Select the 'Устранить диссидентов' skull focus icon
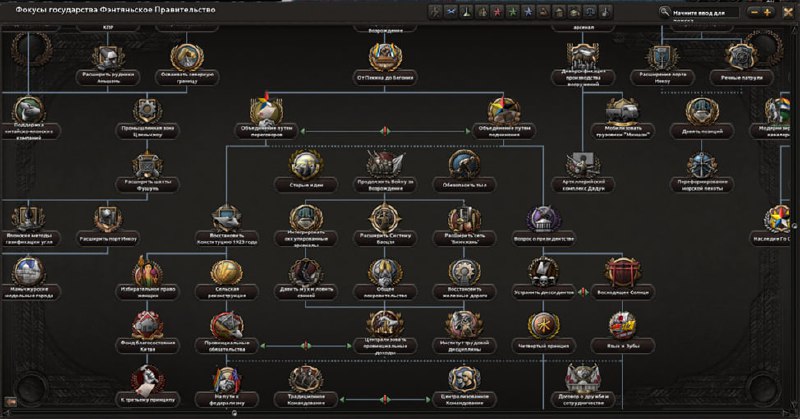 point(543,272)
